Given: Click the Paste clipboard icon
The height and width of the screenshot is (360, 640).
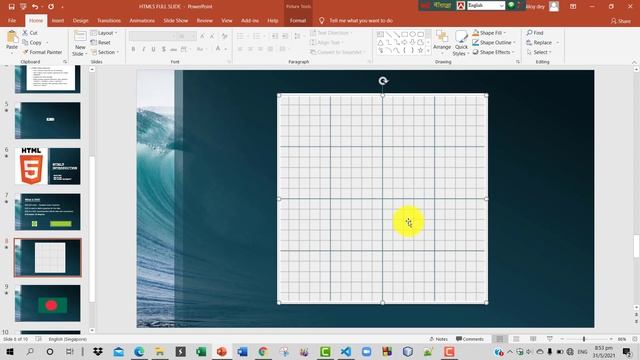Looking at the screenshot, I should click(12, 38).
